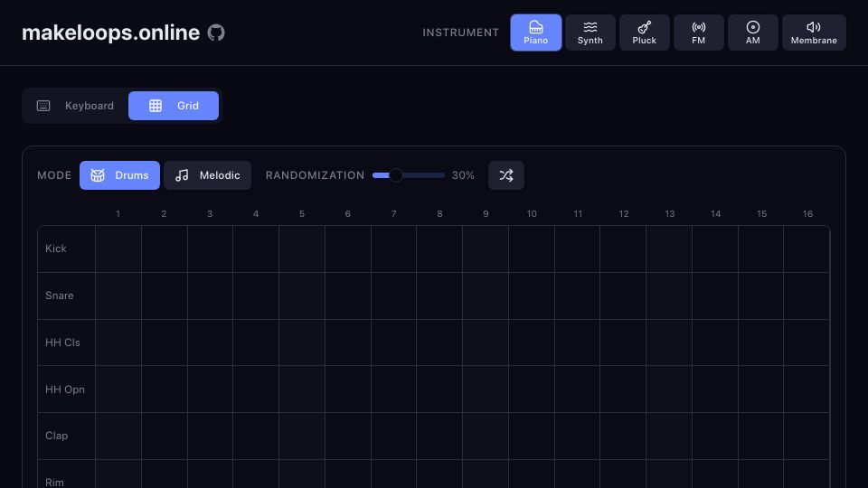The image size is (868, 488).
Task: Choose Melodic mode
Action: point(208,175)
